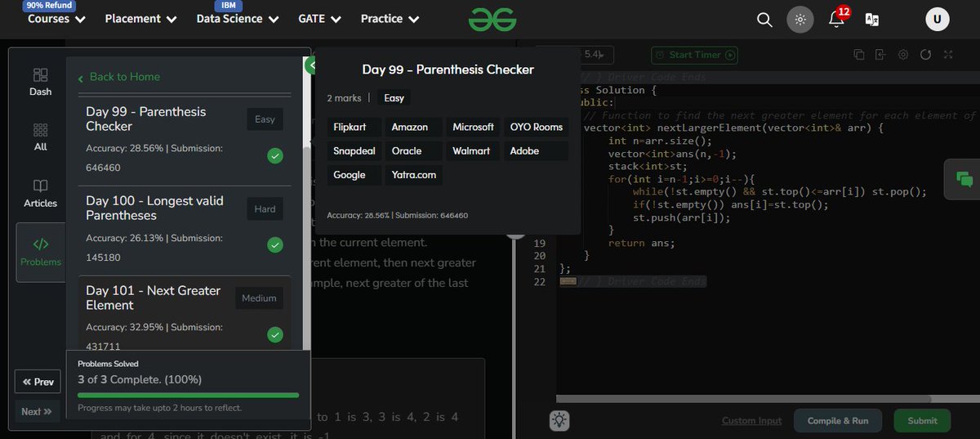Screen dimensions: 980x439
Task: Open the chat feedback bubble icon
Action: (x=964, y=180)
